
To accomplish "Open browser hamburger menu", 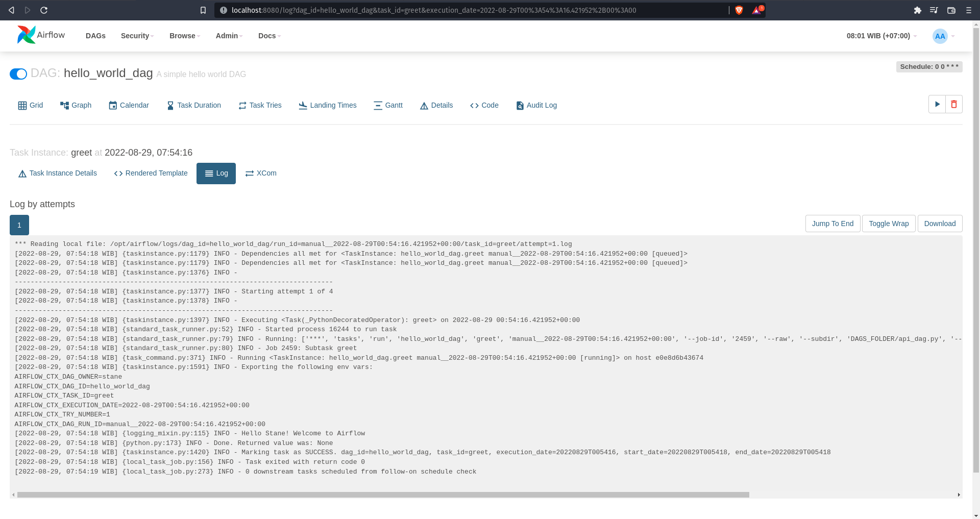I will tap(968, 10).
